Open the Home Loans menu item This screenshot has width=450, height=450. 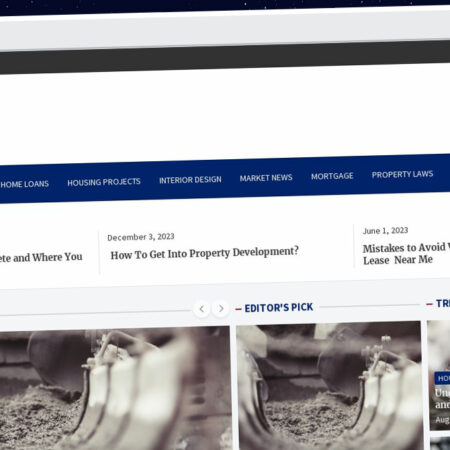[x=24, y=184]
